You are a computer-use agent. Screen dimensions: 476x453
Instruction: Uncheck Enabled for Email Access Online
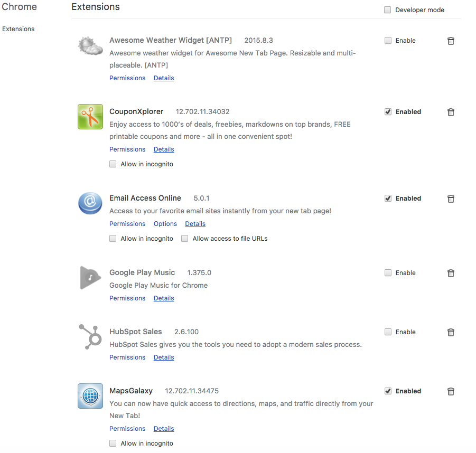(388, 199)
